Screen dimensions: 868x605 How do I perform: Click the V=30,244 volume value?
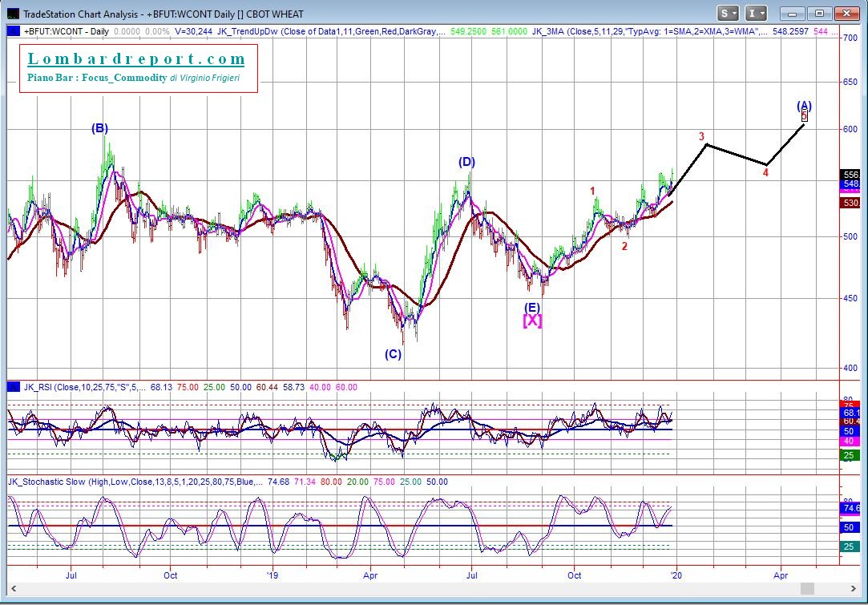click(194, 31)
